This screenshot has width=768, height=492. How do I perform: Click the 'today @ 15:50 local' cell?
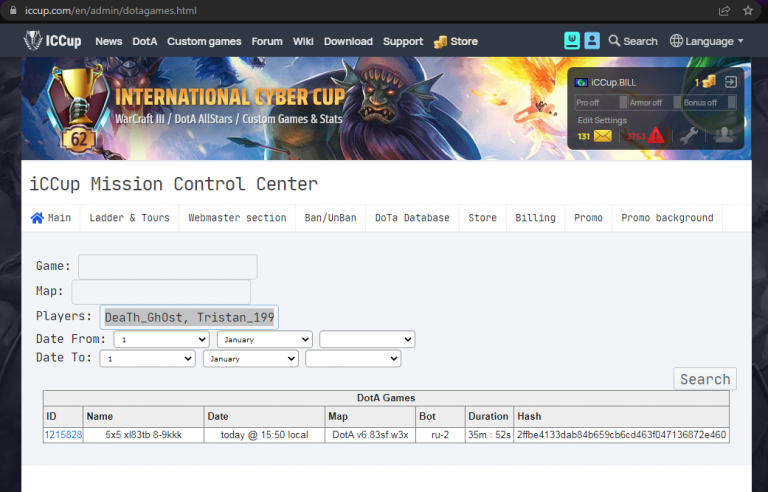click(264, 435)
